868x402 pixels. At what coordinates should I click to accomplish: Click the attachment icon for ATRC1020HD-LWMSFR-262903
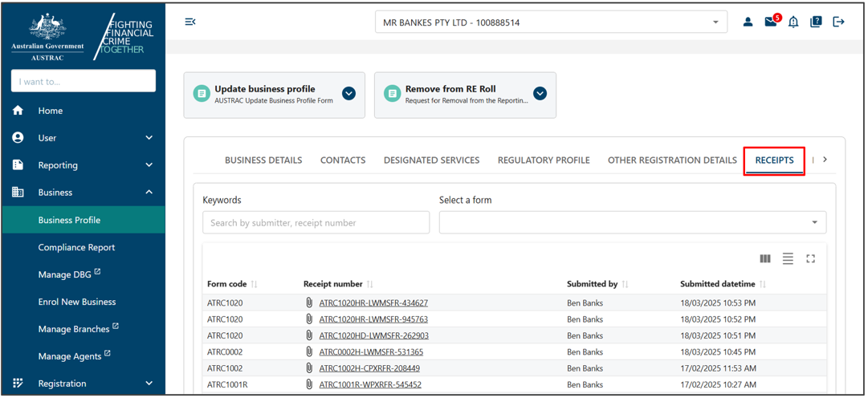[x=309, y=335]
